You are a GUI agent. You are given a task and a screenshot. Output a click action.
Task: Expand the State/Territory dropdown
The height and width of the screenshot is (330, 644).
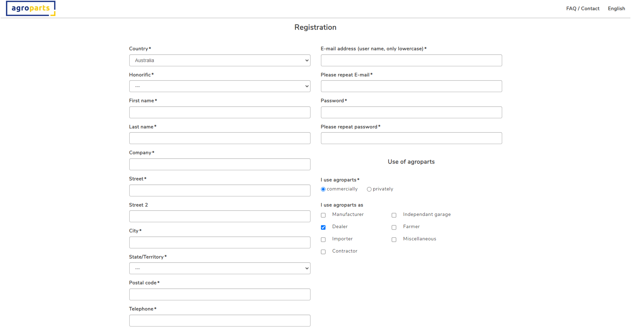click(x=220, y=268)
